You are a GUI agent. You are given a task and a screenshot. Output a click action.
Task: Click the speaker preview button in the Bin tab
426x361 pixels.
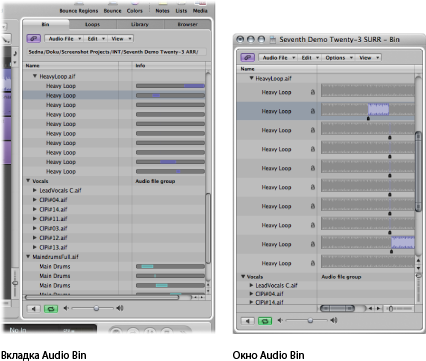[34, 309]
